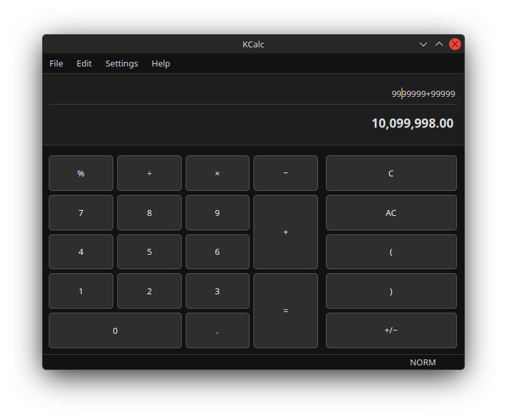Click the KCalc window title
This screenshot has height=420, width=507.
tap(254, 44)
